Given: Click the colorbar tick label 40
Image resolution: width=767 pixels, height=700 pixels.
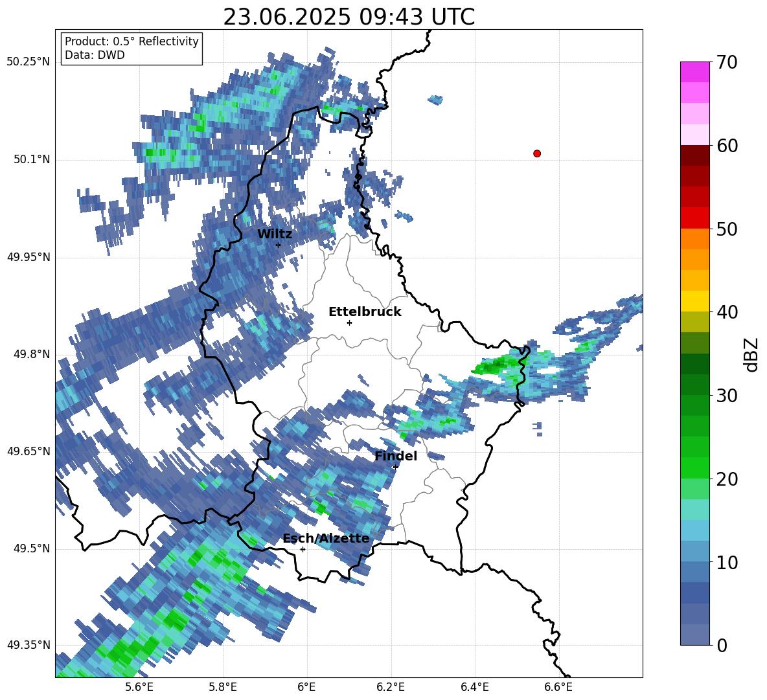Looking at the screenshot, I should point(727,312).
